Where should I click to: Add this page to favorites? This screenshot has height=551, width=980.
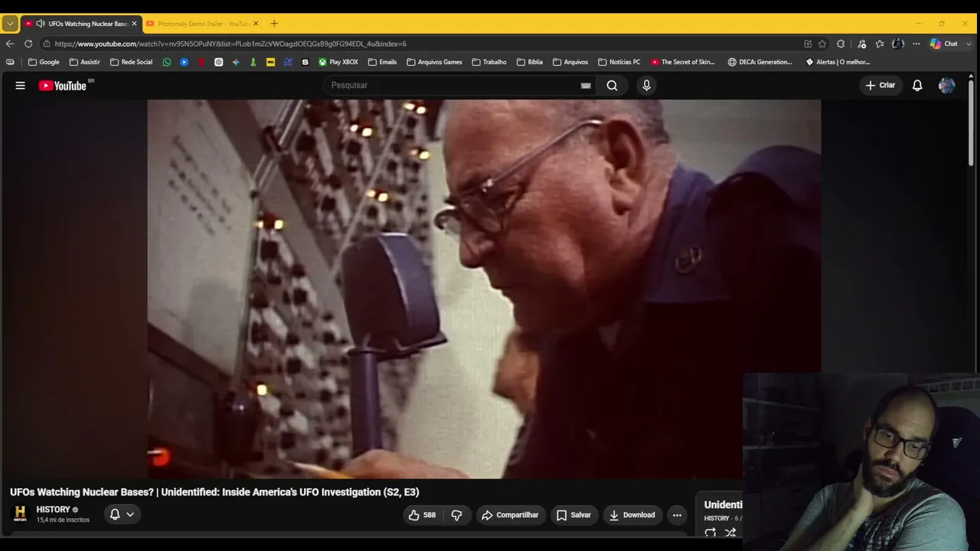coord(822,44)
